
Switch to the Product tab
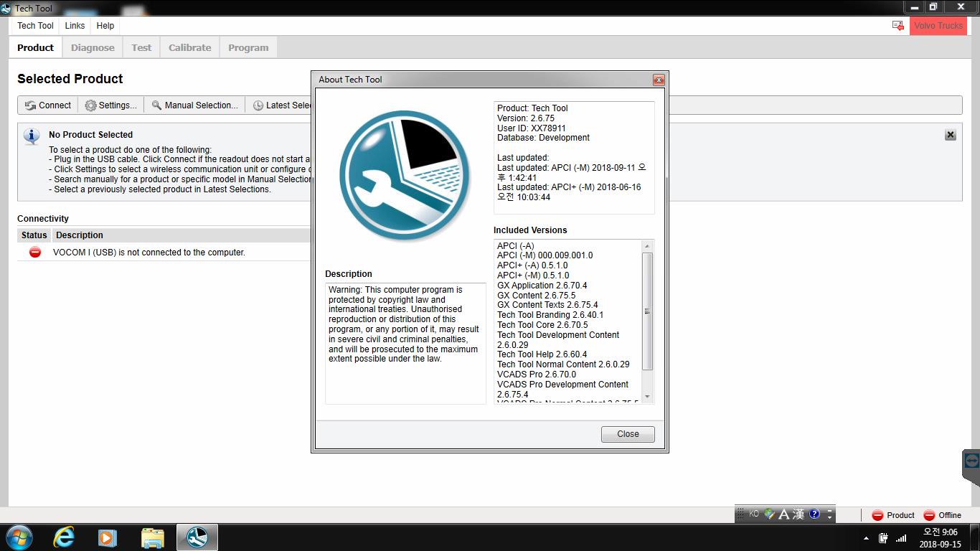click(x=36, y=48)
